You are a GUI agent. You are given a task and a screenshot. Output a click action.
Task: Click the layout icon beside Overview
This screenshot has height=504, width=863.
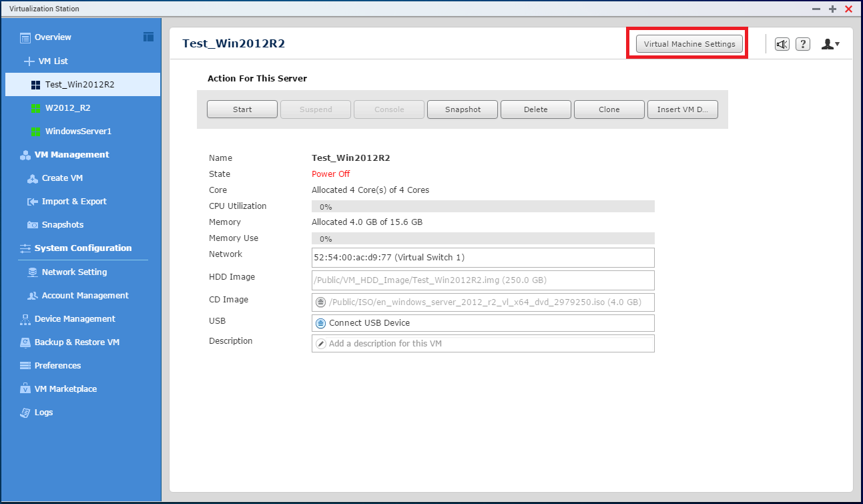pyautogui.click(x=148, y=37)
